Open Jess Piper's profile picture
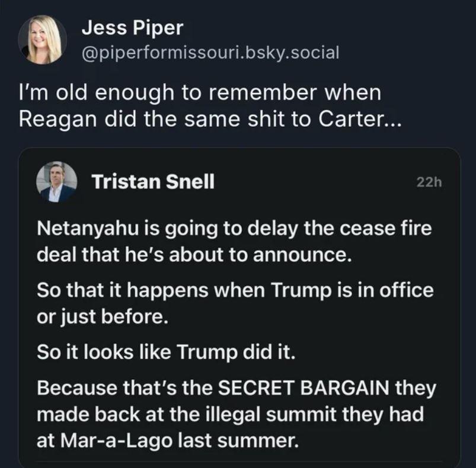 (42, 40)
